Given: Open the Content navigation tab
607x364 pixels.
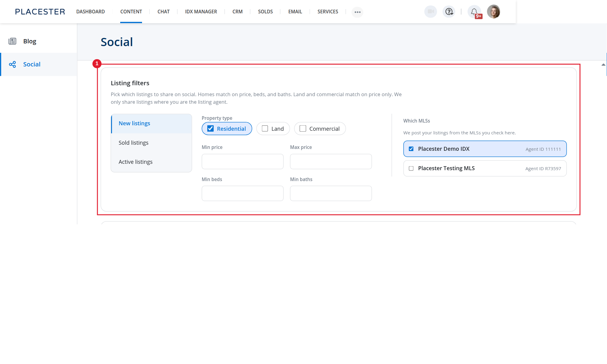Looking at the screenshot, I should click(131, 12).
